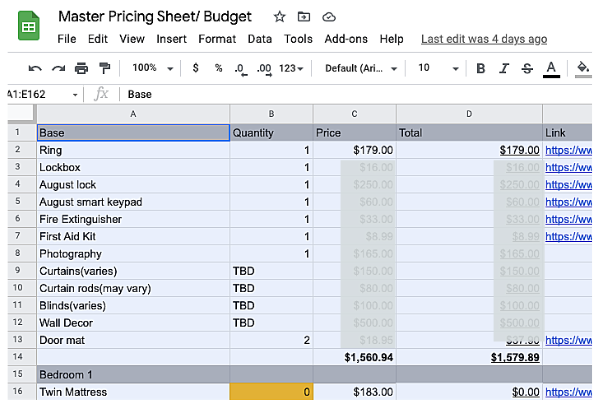Undo the last action
Image resolution: width=600 pixels, height=400 pixels.
coord(35,68)
